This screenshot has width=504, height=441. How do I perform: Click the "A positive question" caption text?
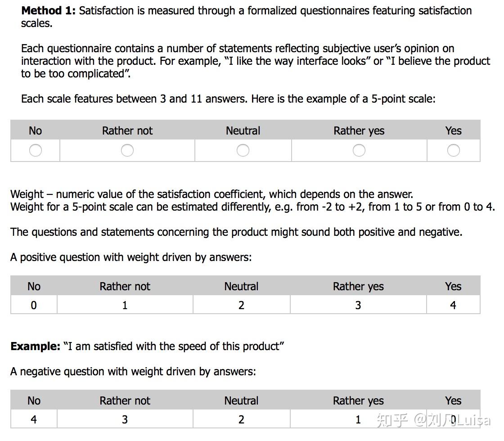[131, 257]
